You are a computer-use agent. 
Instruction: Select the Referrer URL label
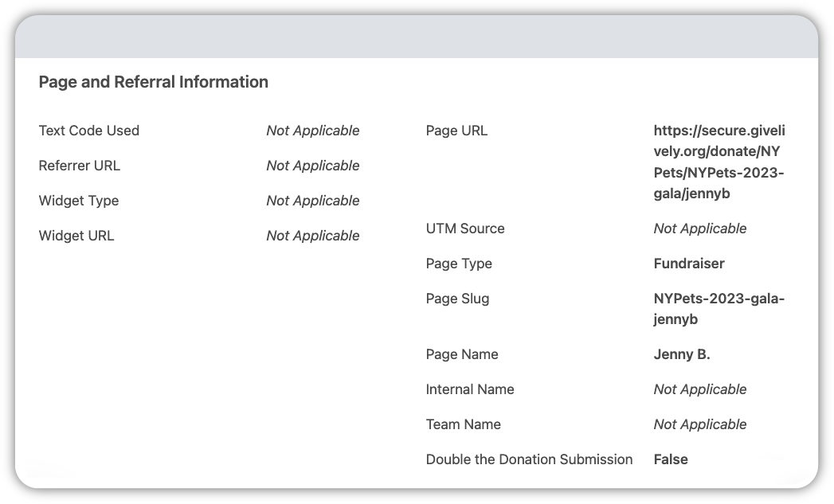(x=79, y=166)
